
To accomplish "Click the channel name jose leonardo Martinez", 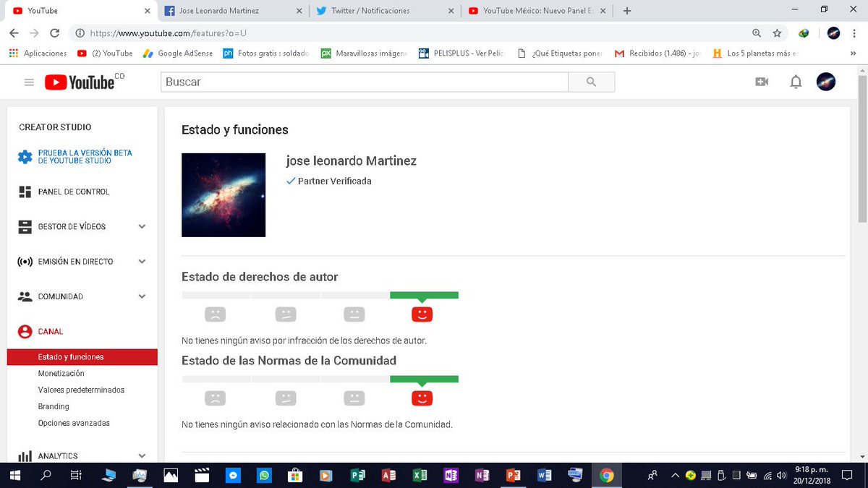I will click(x=352, y=160).
